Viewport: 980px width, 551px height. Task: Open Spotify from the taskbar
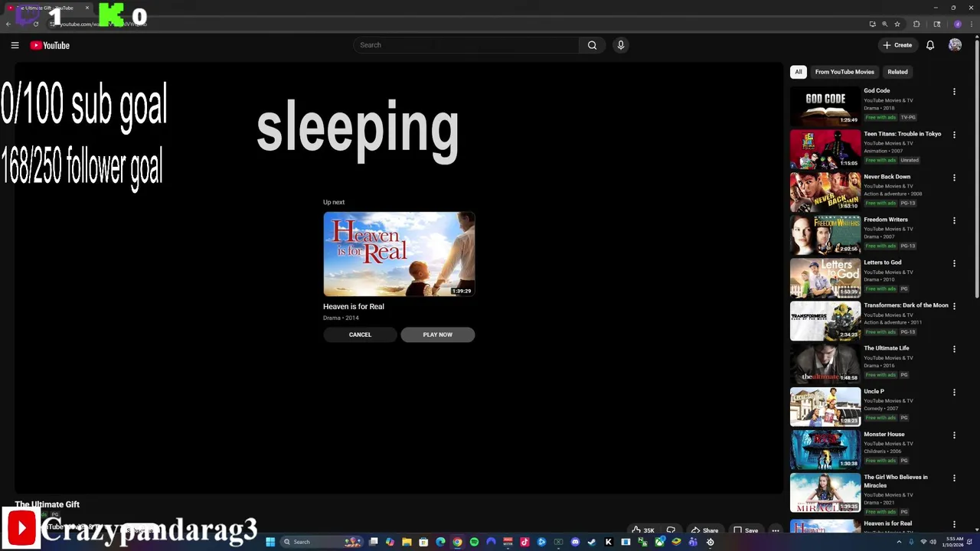(x=474, y=542)
